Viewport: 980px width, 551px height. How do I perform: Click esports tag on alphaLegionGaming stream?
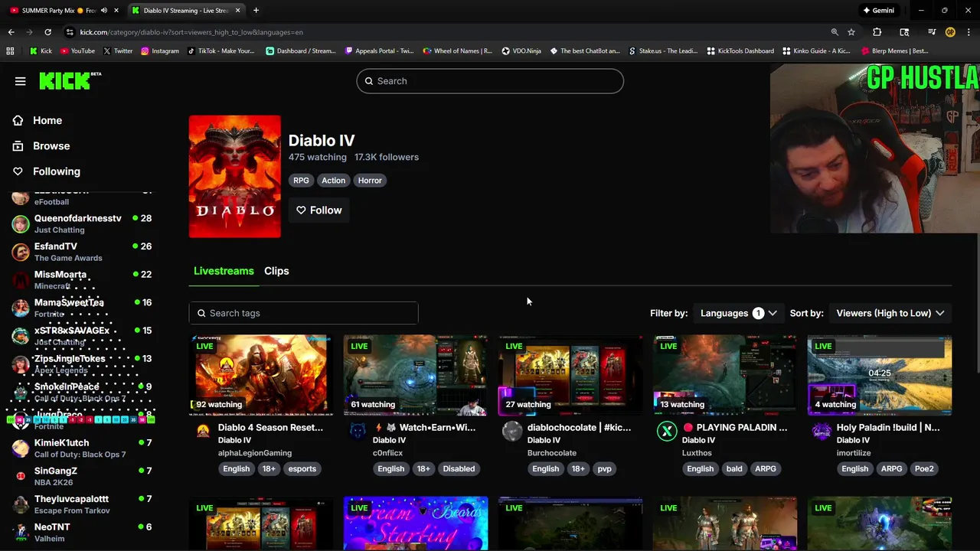click(302, 469)
